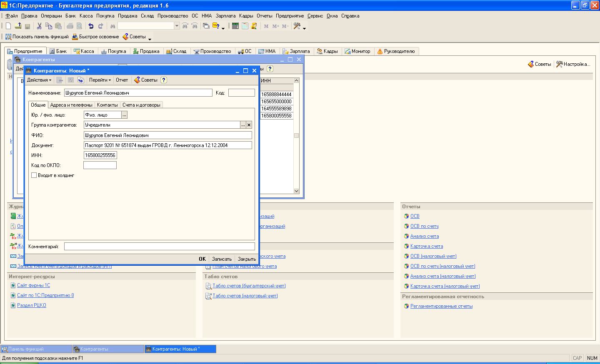Open the dropdown arrow after Советы on function bar

(x=150, y=39)
